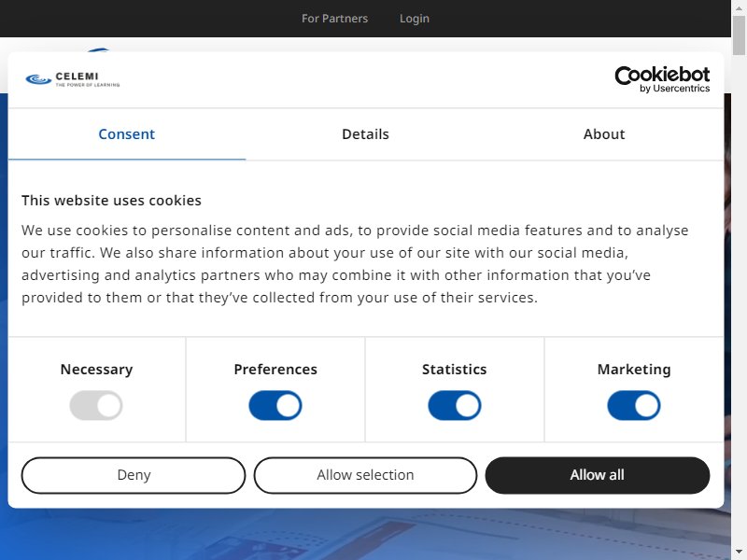Click the scrollbar down arrow
The height and width of the screenshot is (560, 747).
[x=739, y=553]
